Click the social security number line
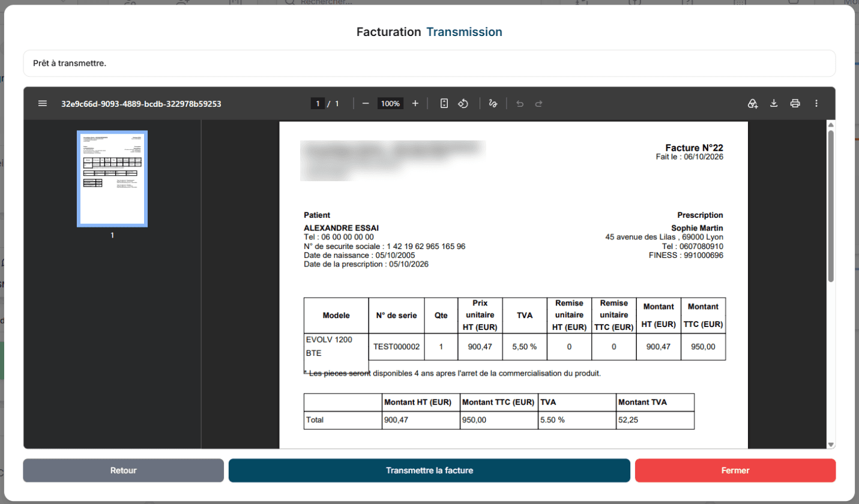 pos(385,246)
